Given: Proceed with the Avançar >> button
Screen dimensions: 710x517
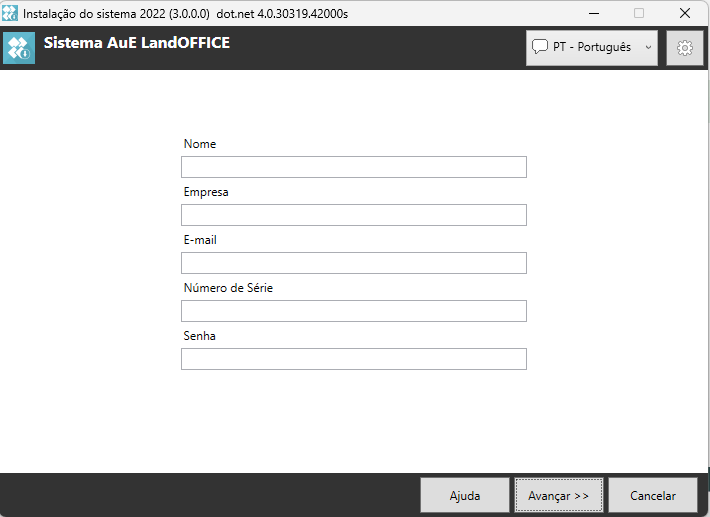Looking at the screenshot, I should pyautogui.click(x=559, y=495).
